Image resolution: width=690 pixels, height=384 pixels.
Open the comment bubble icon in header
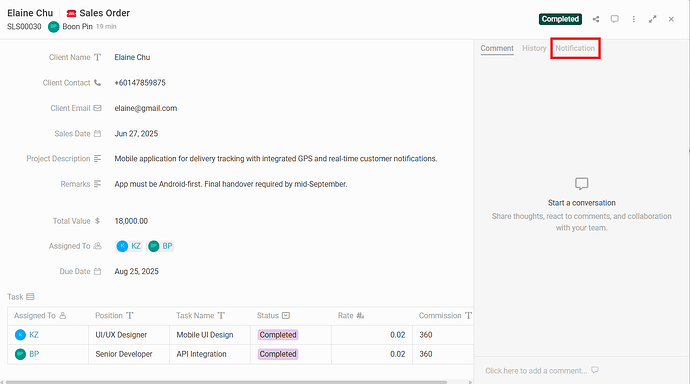[x=615, y=19]
